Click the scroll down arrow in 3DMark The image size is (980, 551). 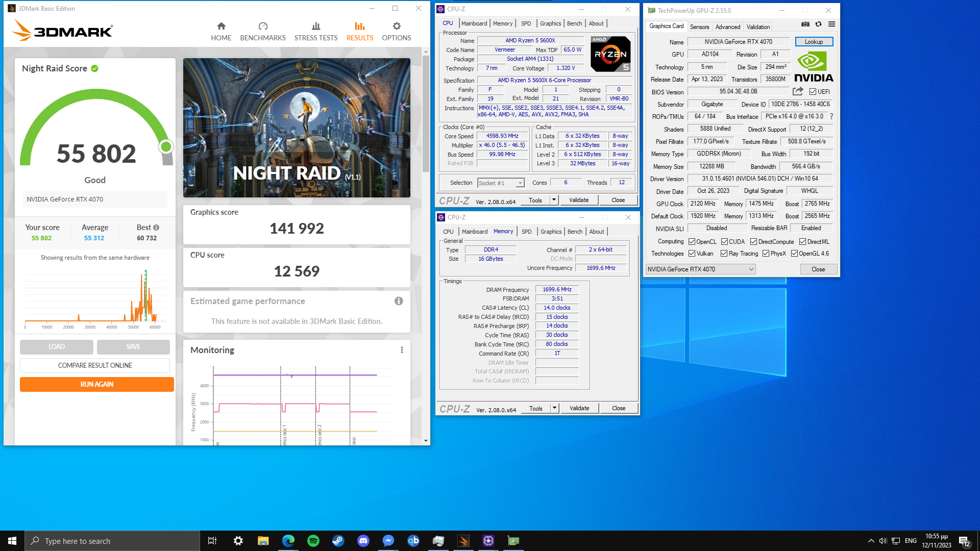(x=426, y=441)
